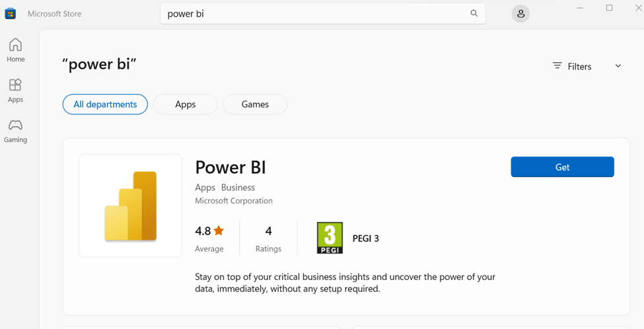Select the All departments filter

[105, 104]
